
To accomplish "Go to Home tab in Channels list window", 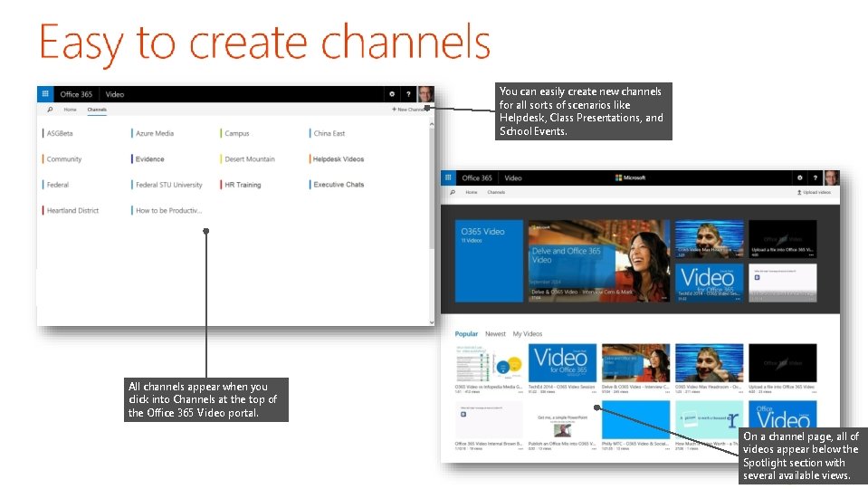I will point(71,110).
